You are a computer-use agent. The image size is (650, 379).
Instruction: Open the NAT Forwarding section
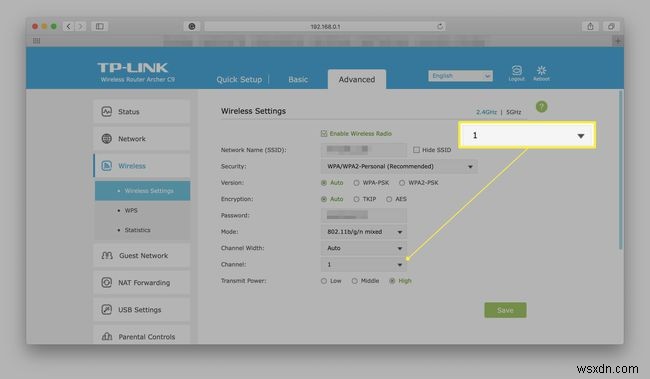(x=142, y=283)
